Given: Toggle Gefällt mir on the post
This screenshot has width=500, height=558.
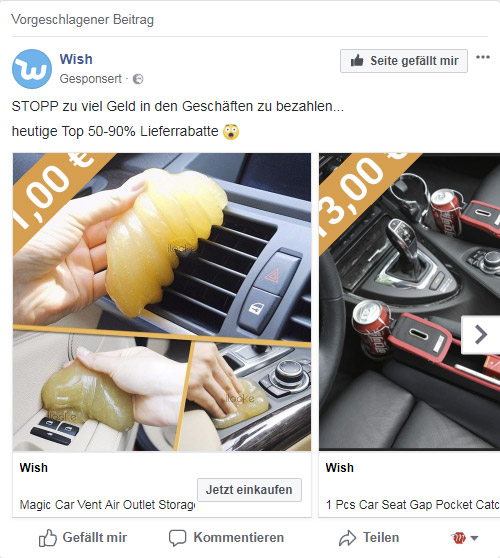Looking at the screenshot, I should (83, 537).
